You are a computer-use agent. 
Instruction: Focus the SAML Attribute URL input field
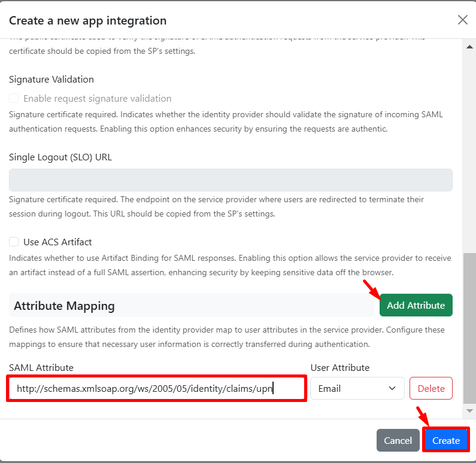157,388
